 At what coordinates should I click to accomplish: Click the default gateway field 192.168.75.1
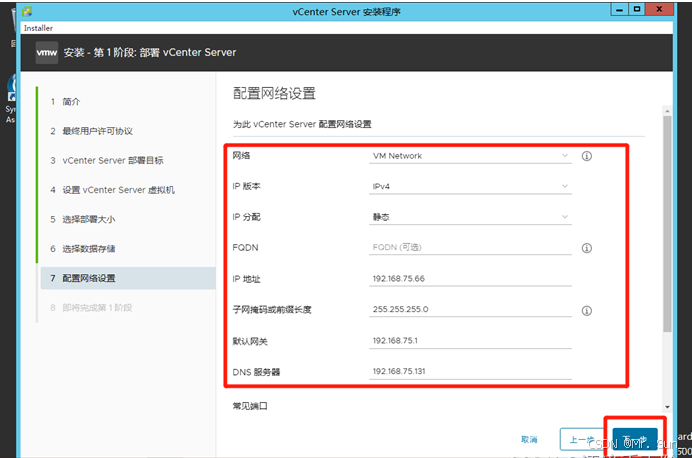point(470,341)
